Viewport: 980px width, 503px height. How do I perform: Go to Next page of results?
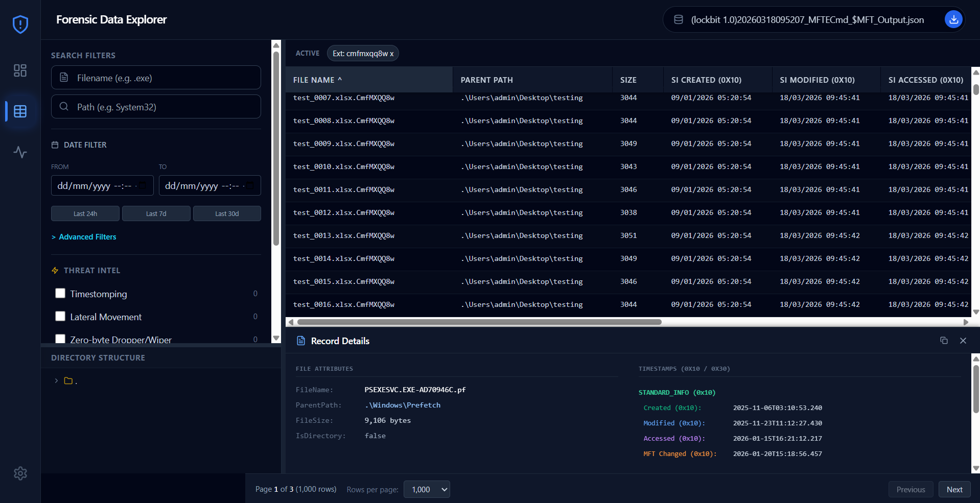(x=954, y=489)
